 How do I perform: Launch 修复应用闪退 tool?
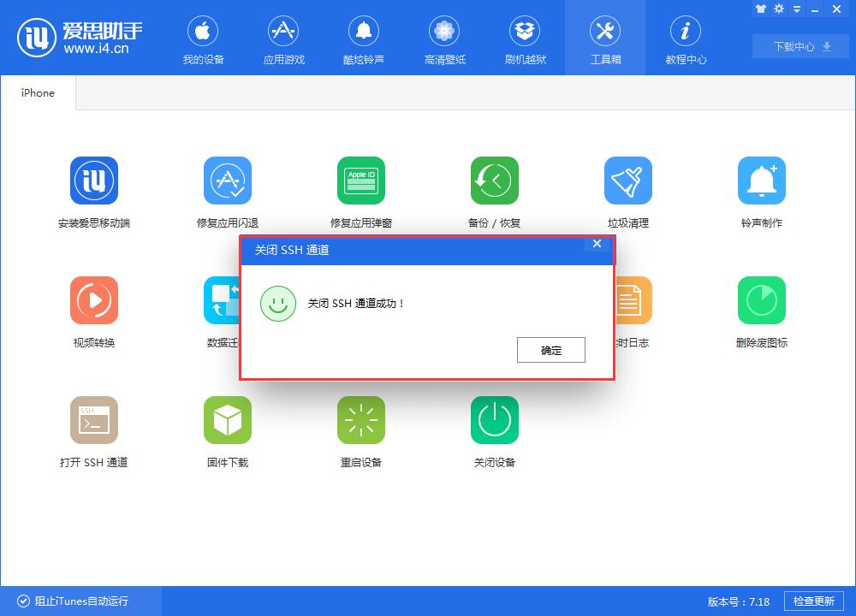pos(227,192)
